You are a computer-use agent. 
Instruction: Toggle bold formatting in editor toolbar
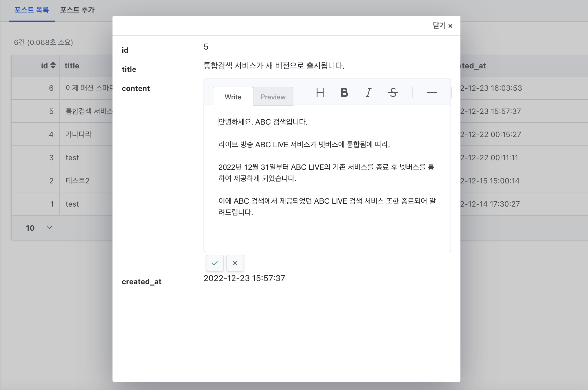coord(344,92)
